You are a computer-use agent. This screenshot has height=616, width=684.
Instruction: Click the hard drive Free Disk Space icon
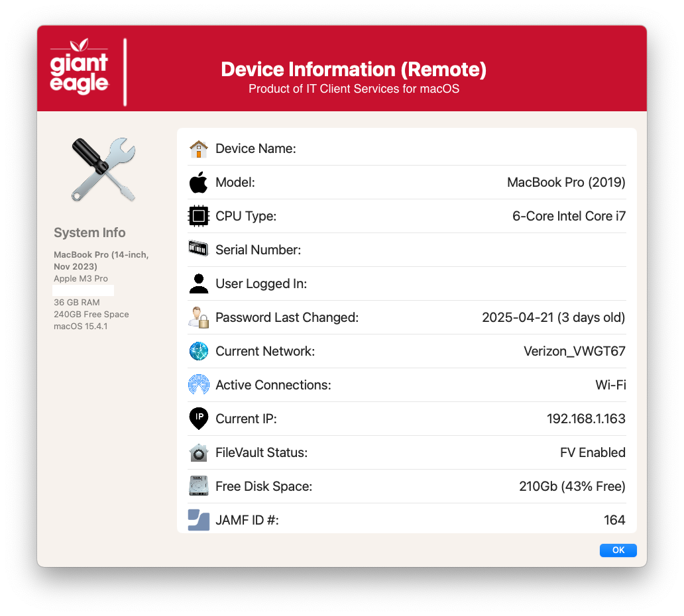198,486
